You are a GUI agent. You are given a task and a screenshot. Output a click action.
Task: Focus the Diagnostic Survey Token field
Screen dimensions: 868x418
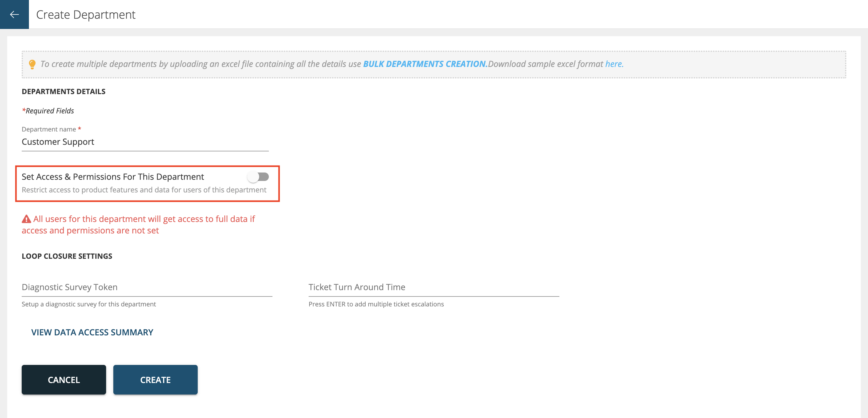(x=147, y=287)
